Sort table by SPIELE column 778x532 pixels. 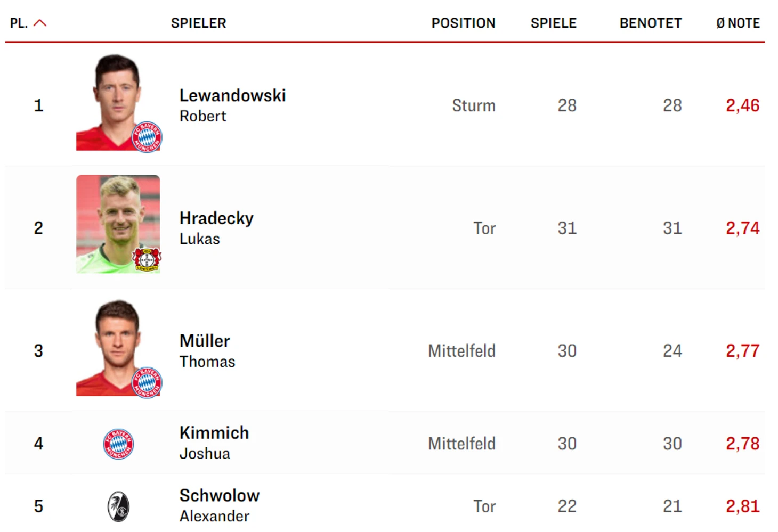(x=553, y=23)
